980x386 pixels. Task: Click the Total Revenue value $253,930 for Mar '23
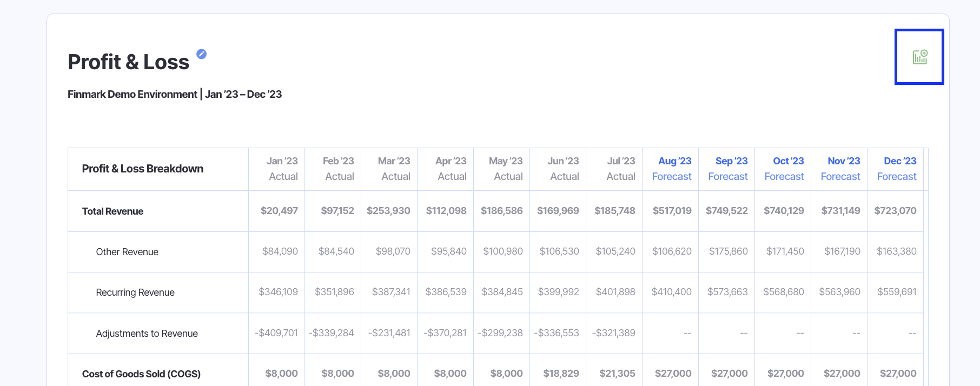388,211
